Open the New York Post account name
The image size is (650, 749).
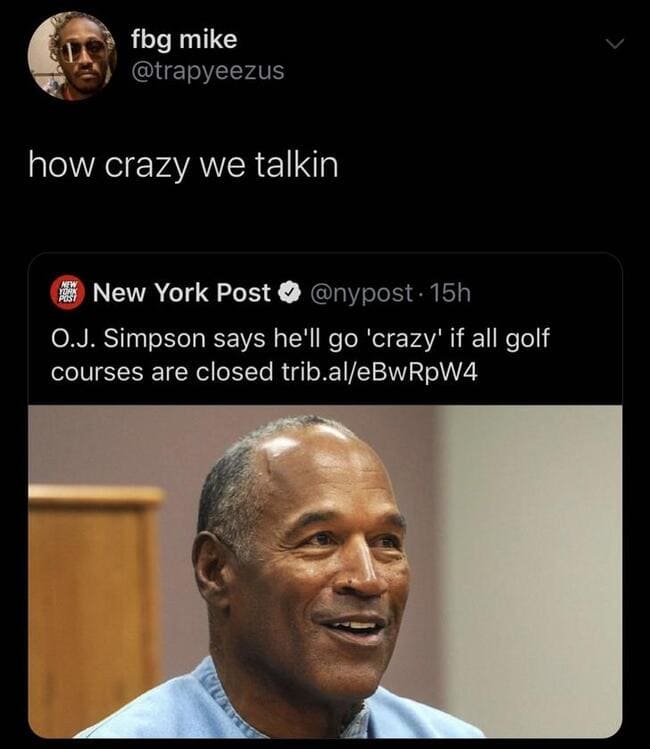click(x=181, y=292)
